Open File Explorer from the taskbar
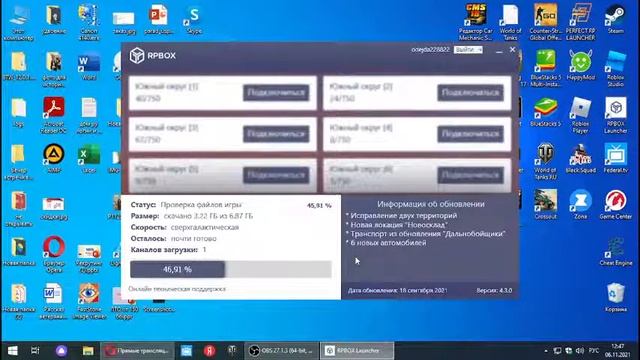The width and height of the screenshot is (640, 360). (88, 351)
